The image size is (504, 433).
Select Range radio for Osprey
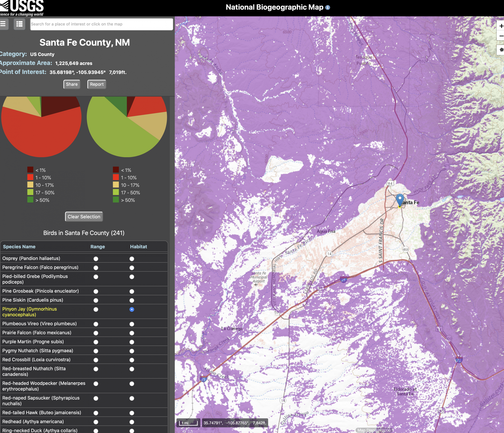tap(96, 259)
